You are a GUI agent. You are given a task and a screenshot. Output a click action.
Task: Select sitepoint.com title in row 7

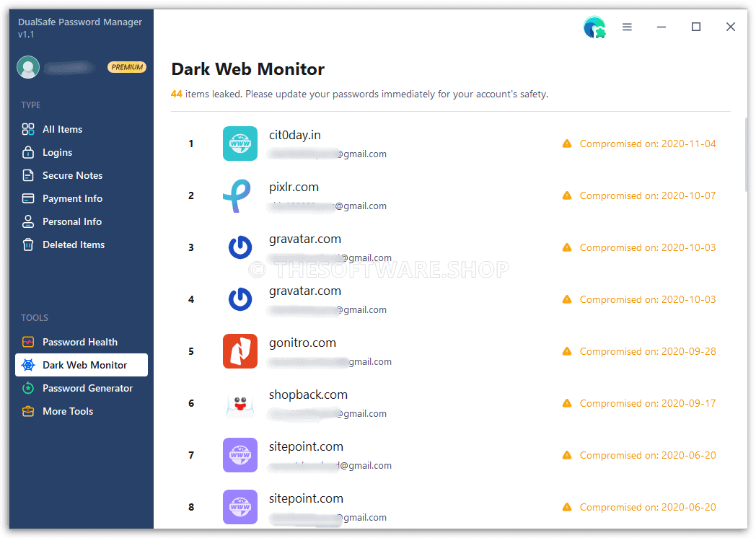coord(306,447)
